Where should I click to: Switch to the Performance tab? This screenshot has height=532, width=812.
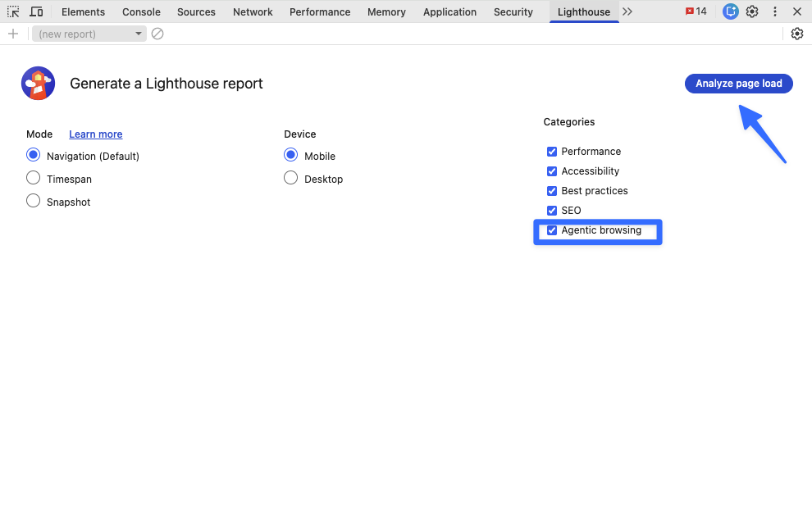click(320, 12)
